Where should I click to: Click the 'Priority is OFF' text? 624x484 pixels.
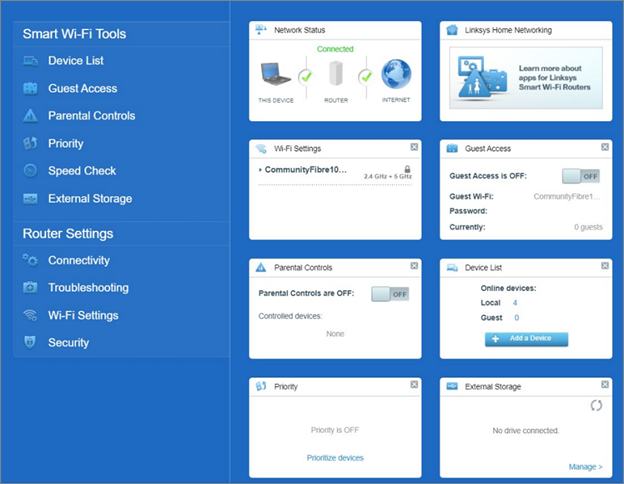click(335, 430)
